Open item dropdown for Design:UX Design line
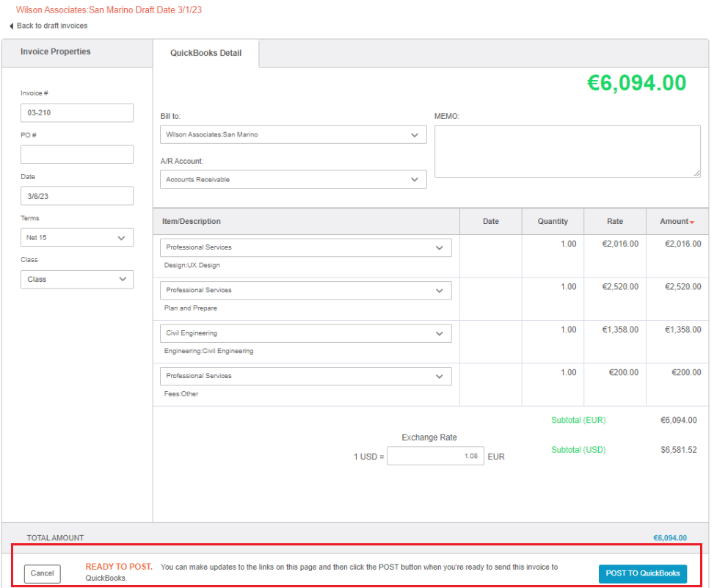 [305, 247]
